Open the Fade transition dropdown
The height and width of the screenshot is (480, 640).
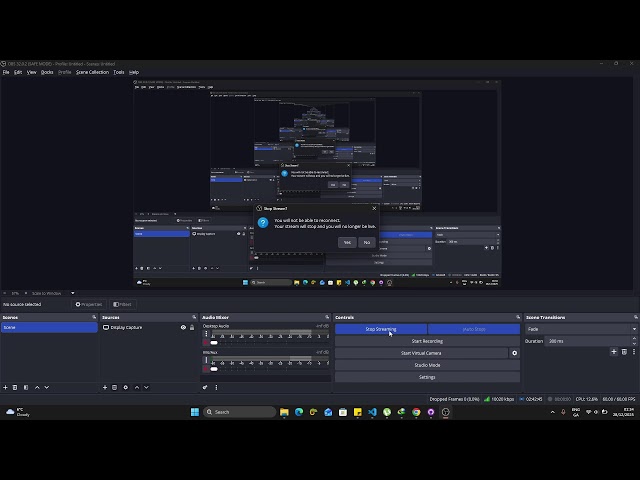click(581, 329)
